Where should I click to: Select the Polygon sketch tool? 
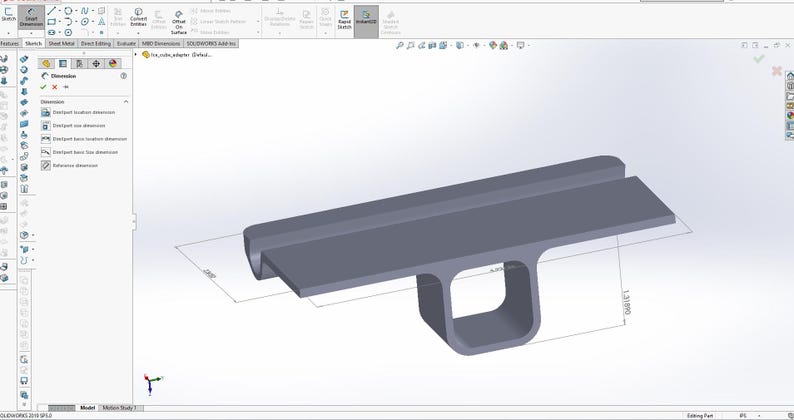[x=68, y=32]
